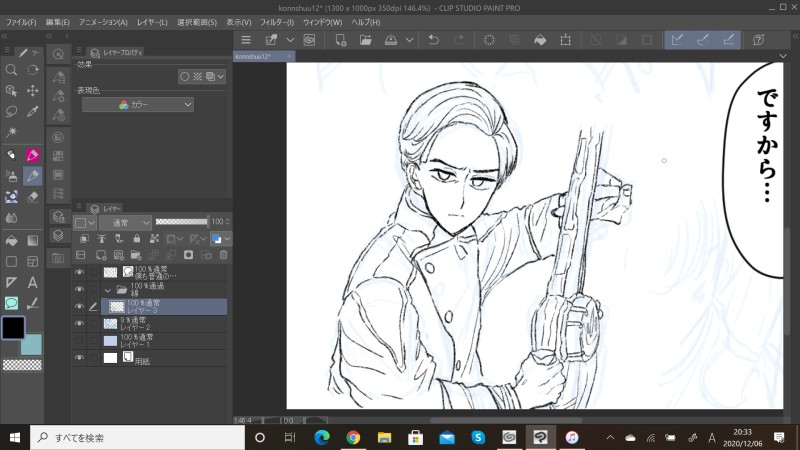Open the フィルター(I) menu

[276, 22]
